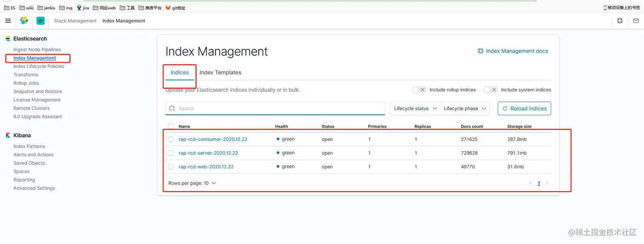Switch to the Indices tab
The height and width of the screenshot is (244, 644).
click(x=180, y=72)
